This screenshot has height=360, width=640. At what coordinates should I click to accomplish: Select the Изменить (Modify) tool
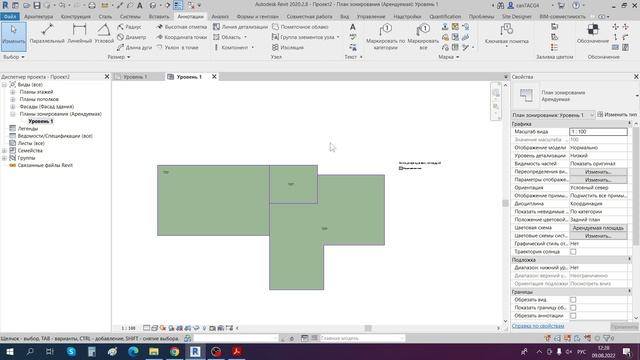coord(13,36)
